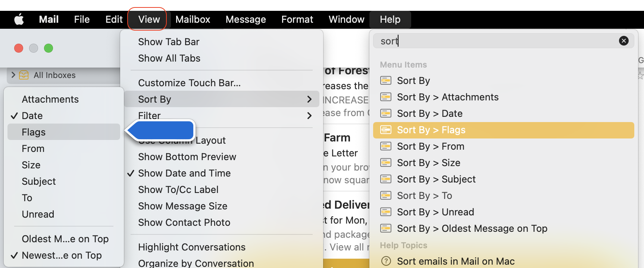
Task: Click icon beside Sort By > To
Action: pos(385,196)
